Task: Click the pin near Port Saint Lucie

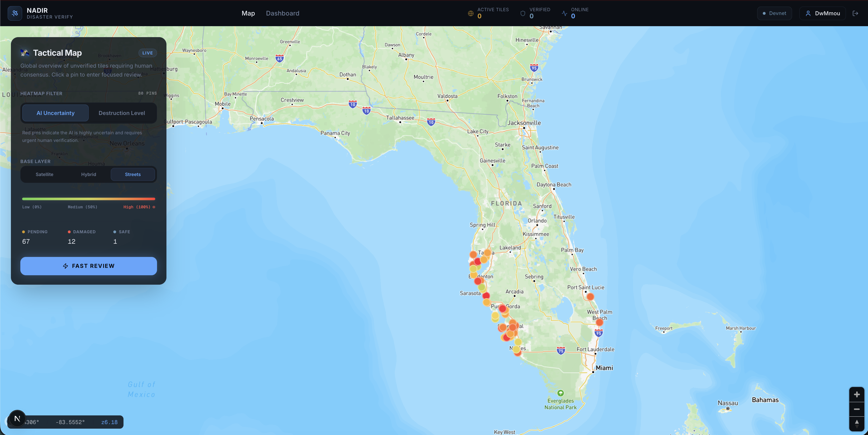Action: point(590,297)
